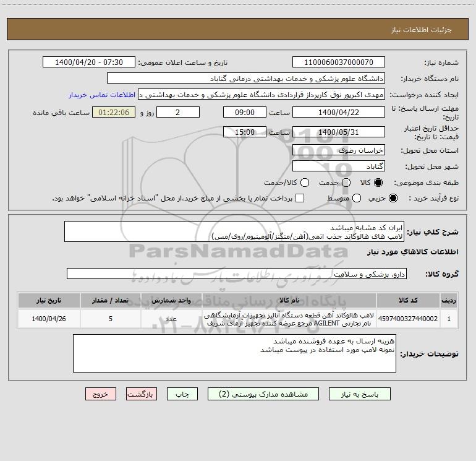Click the province field خراسان رضوی

point(339,150)
